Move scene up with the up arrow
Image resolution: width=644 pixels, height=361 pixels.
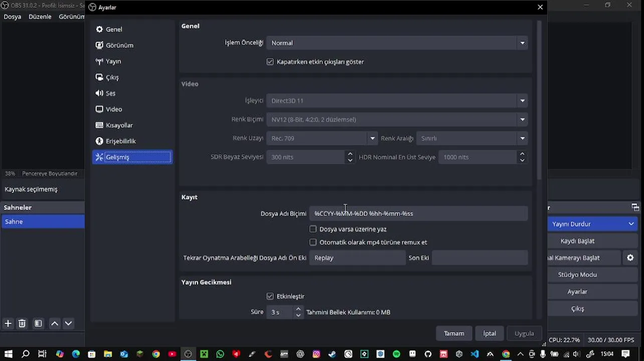point(55,323)
